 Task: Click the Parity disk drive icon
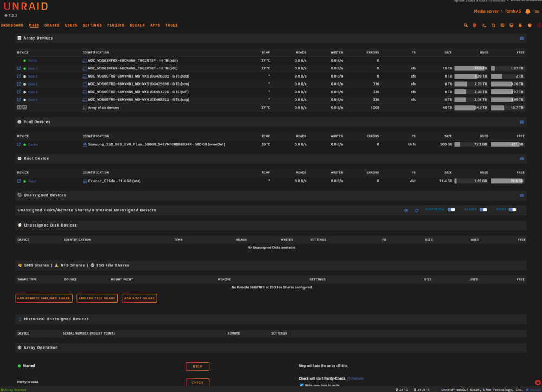click(x=85, y=61)
